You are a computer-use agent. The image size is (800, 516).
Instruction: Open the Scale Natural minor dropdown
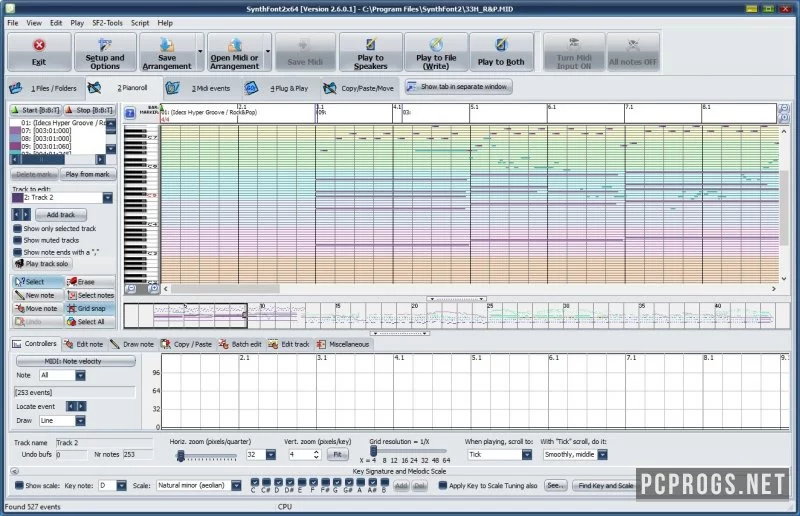click(236, 486)
